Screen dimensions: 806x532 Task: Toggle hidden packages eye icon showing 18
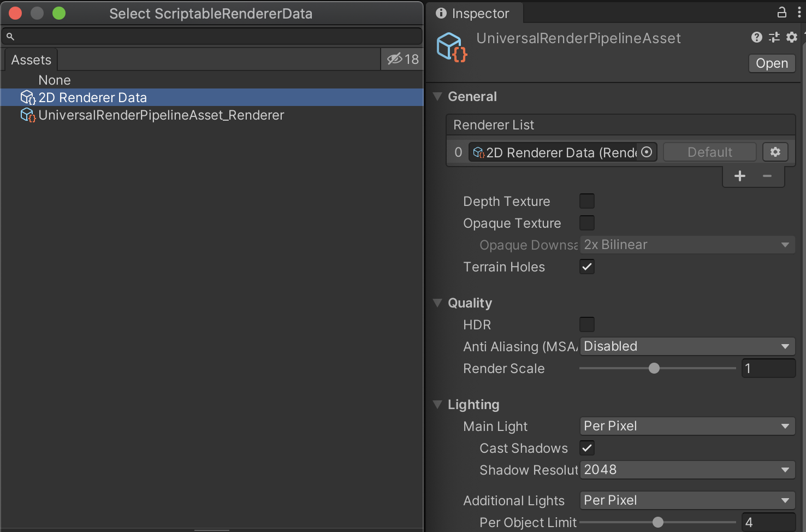click(403, 59)
